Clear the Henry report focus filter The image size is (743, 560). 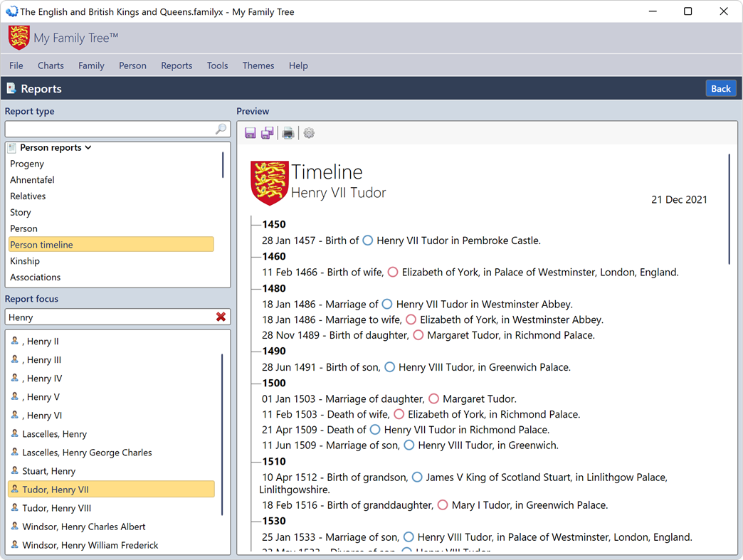(221, 316)
